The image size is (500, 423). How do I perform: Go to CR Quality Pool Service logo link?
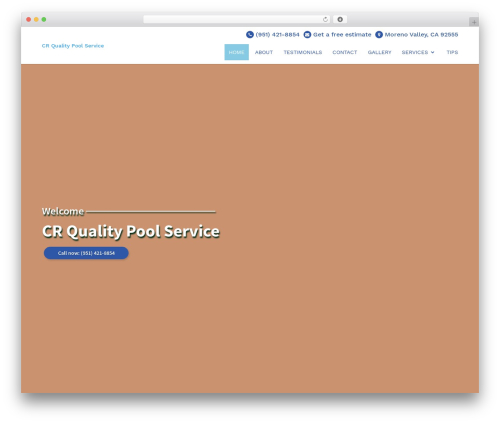(x=73, y=46)
